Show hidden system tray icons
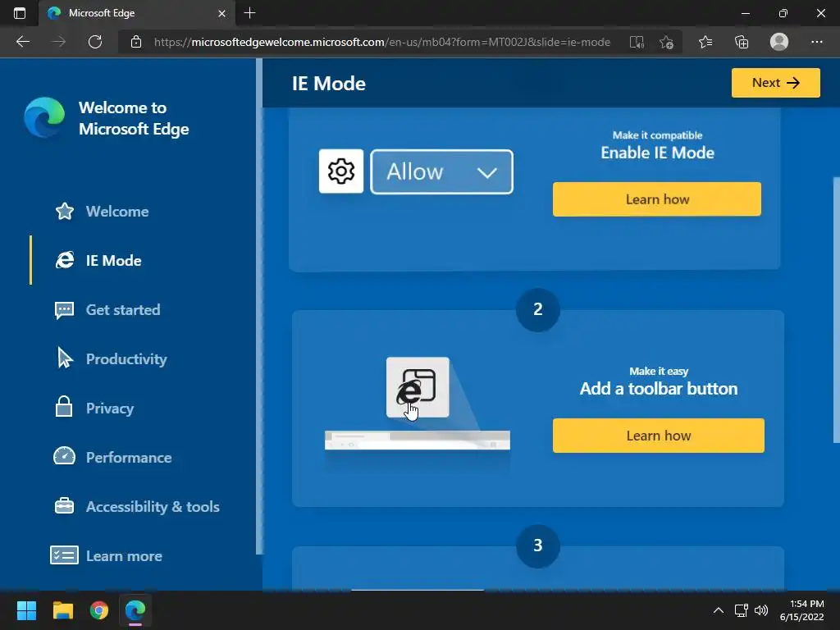This screenshot has height=630, width=840. 719,610
